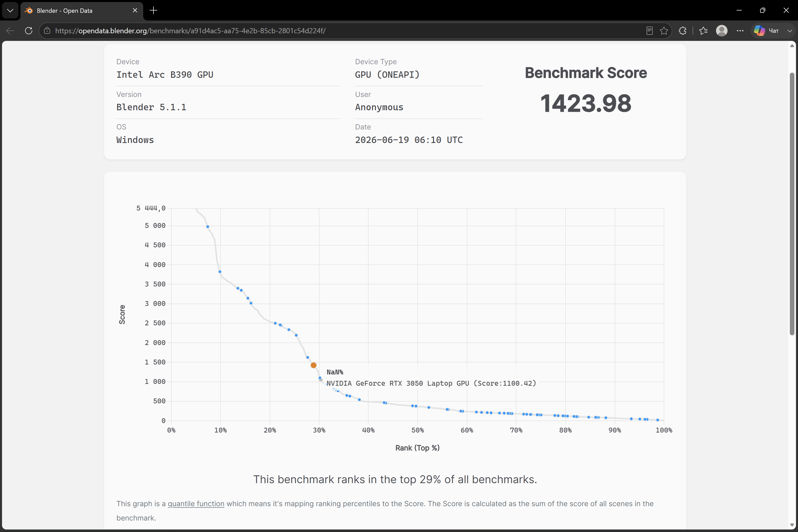The width and height of the screenshot is (798, 532).
Task: Close the Blender - Open Data tab
Action: tap(135, 10)
